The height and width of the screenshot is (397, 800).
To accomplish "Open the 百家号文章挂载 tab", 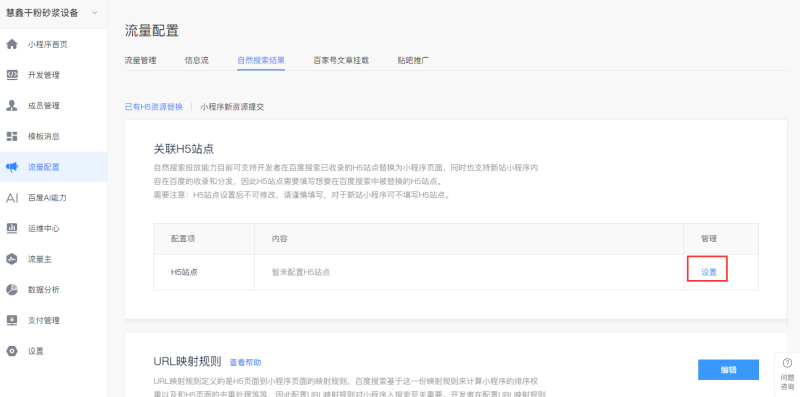I will click(x=341, y=60).
